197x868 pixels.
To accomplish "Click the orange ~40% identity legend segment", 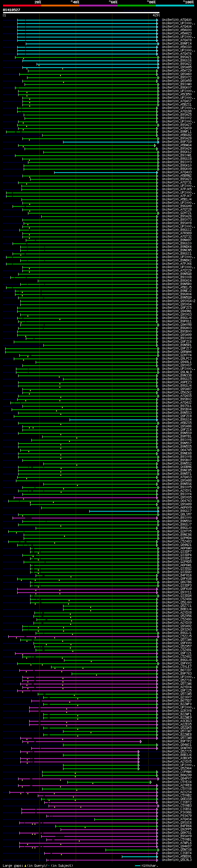I will (60, 6).
